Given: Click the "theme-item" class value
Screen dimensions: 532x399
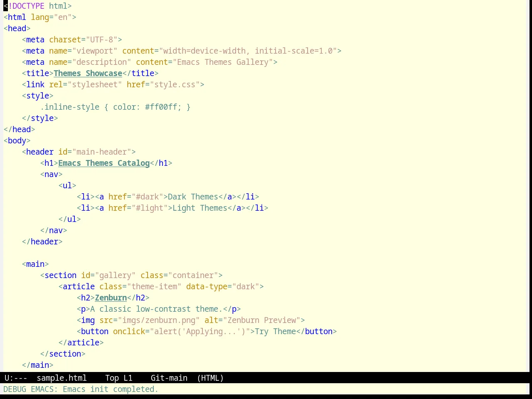Looking at the screenshot, I should pos(154,286).
